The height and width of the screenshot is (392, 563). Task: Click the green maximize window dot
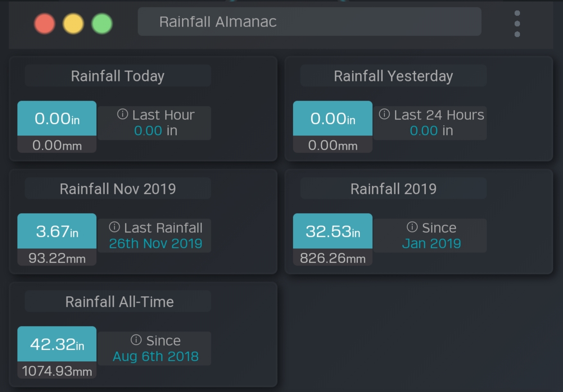(102, 24)
